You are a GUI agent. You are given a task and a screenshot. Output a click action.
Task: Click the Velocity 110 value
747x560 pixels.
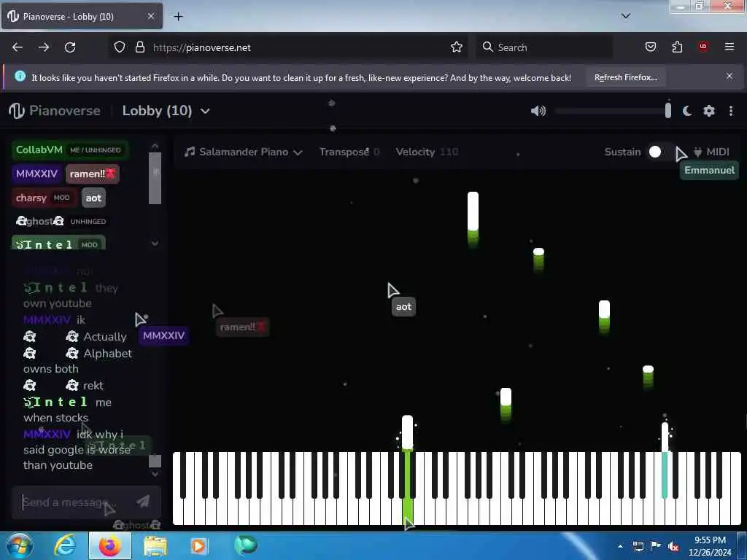pyautogui.click(x=449, y=152)
